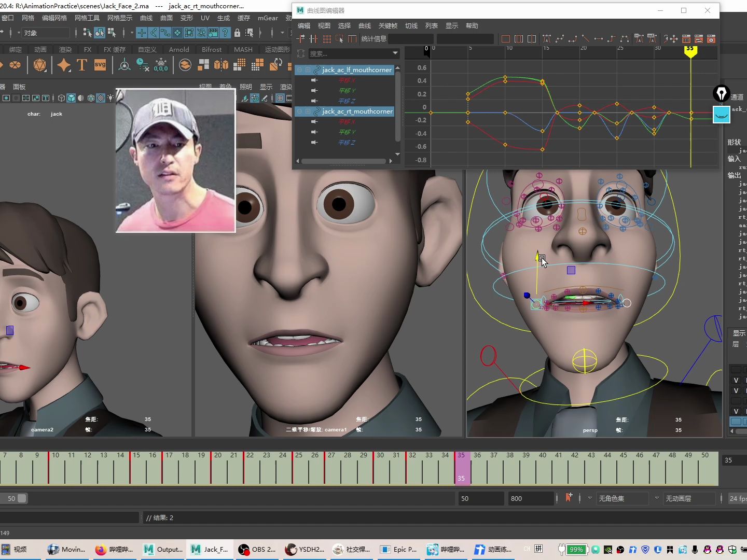
Task: Click the bookmark icon beside the range fields
Action: pos(569,498)
